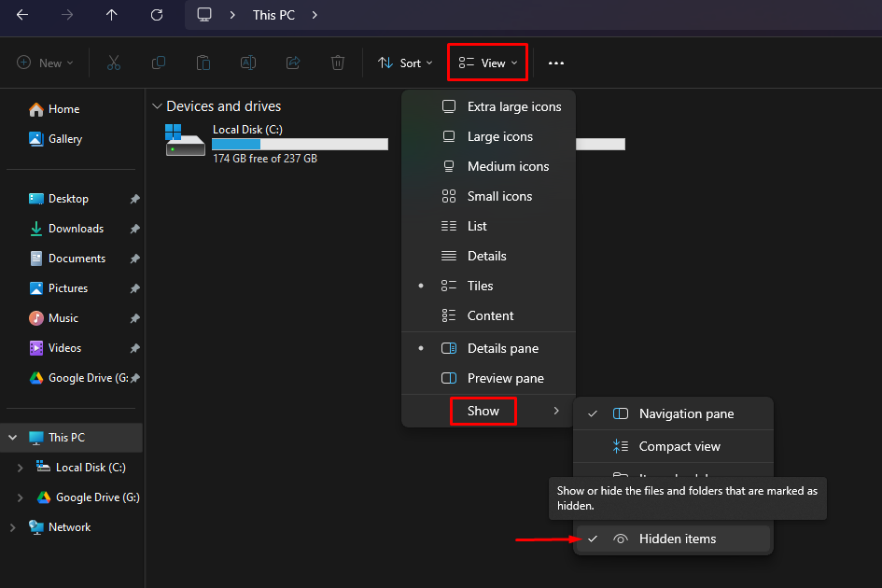882x588 pixels.
Task: Collapse Devices and drives group
Action: 157,106
